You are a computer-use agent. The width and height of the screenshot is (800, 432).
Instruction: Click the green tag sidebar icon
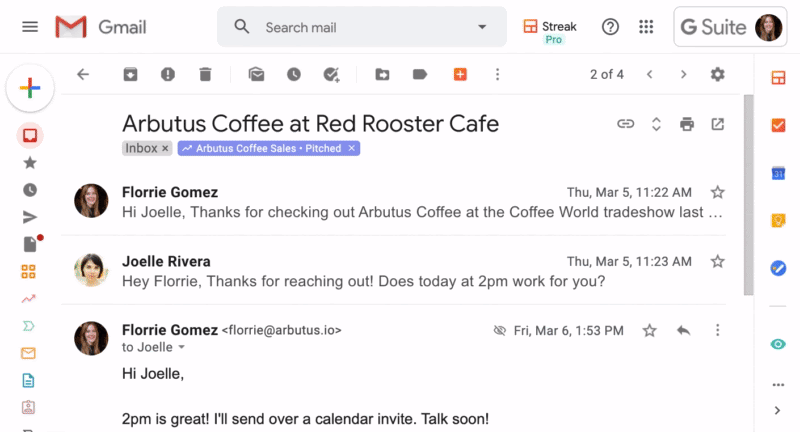coord(29,326)
